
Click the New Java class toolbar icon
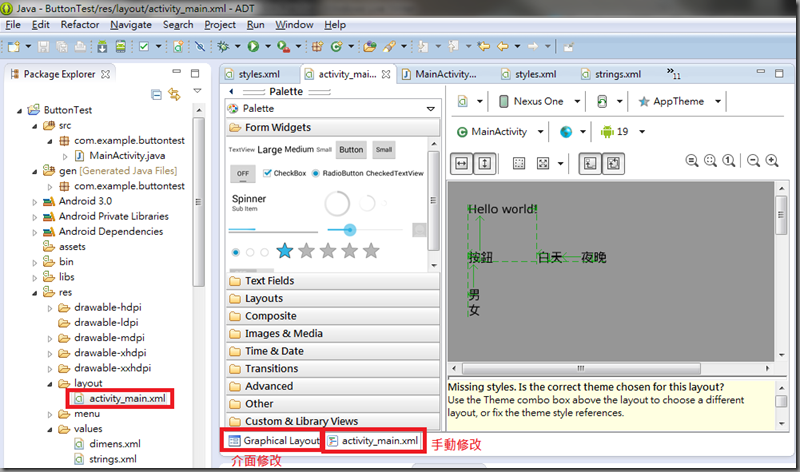point(336,46)
